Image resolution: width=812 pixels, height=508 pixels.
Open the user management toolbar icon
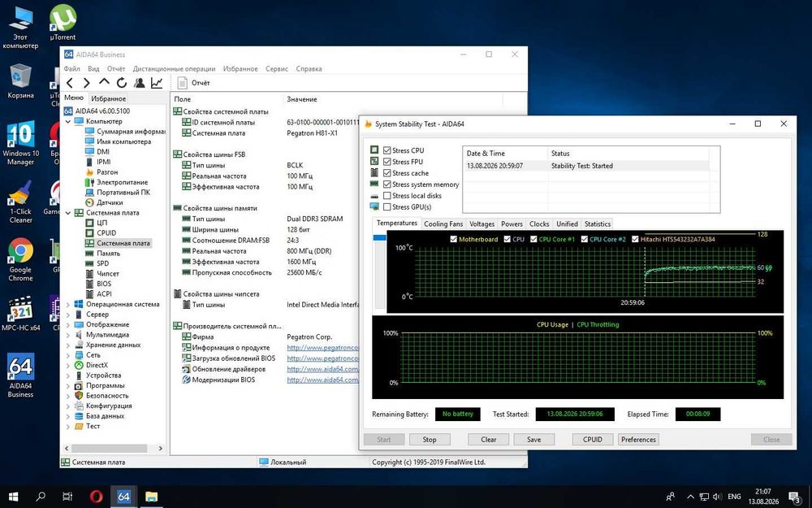click(139, 83)
